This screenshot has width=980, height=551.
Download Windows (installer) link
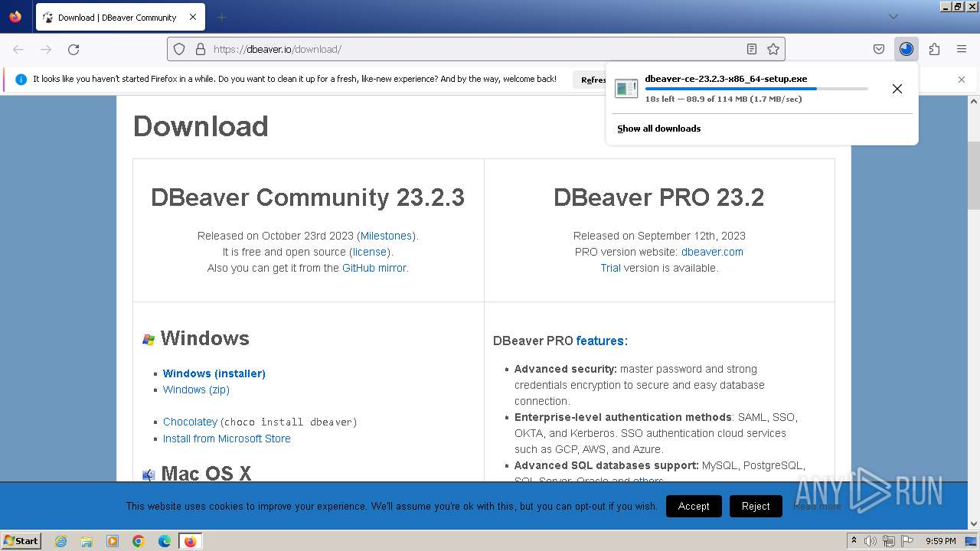tap(214, 373)
